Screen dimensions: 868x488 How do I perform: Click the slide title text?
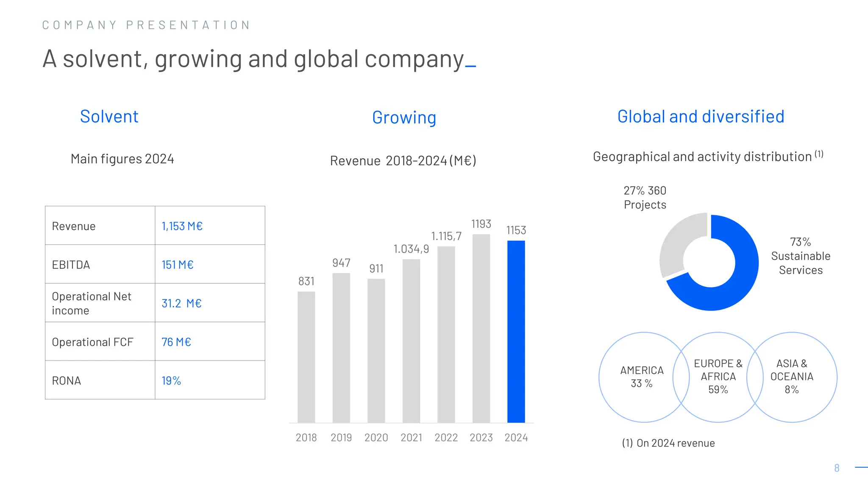tap(253, 59)
